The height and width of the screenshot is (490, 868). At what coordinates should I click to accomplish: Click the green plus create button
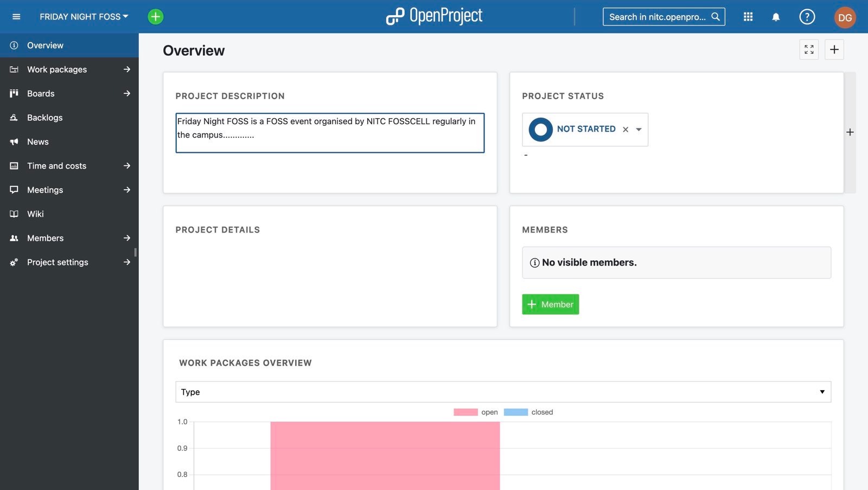point(156,17)
